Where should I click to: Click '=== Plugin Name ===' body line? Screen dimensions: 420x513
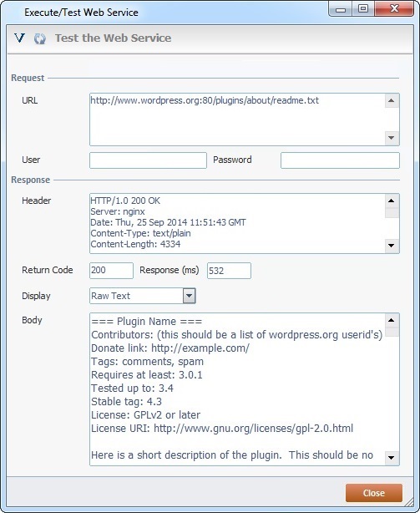146,322
